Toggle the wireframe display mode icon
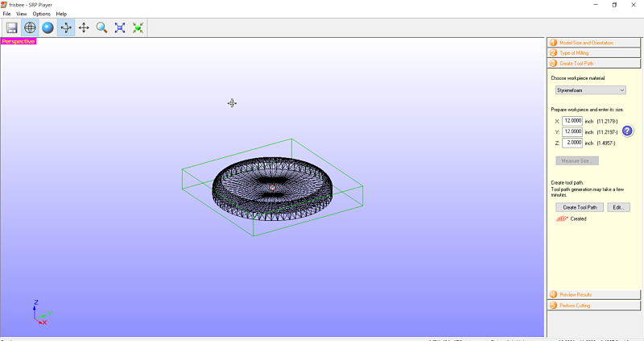 (30, 27)
